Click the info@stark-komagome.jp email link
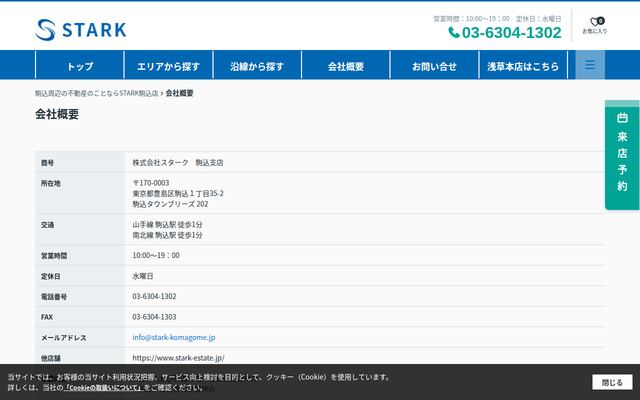 [174, 337]
